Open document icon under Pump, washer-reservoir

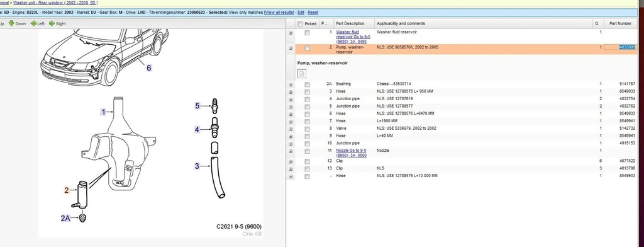pyautogui.click(x=301, y=74)
